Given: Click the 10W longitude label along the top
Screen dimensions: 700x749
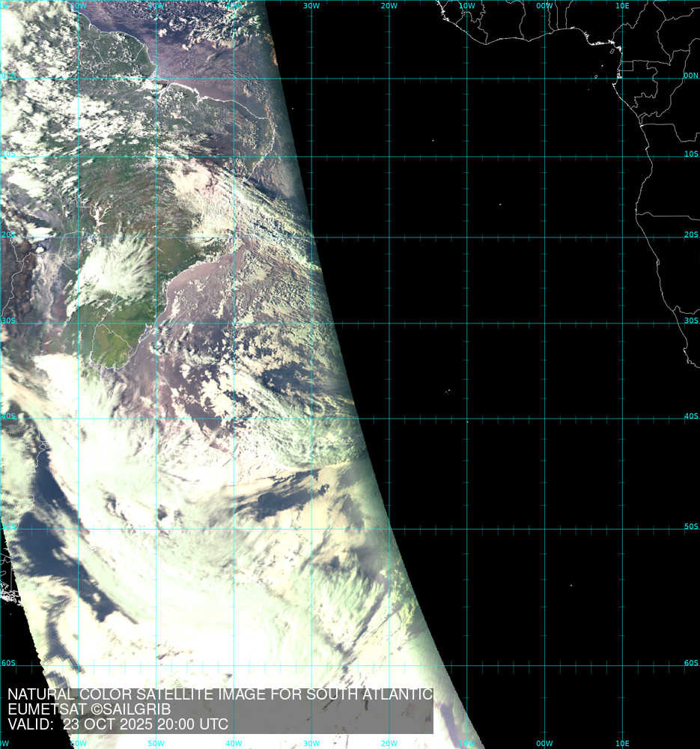Looking at the screenshot, I should click(466, 5).
